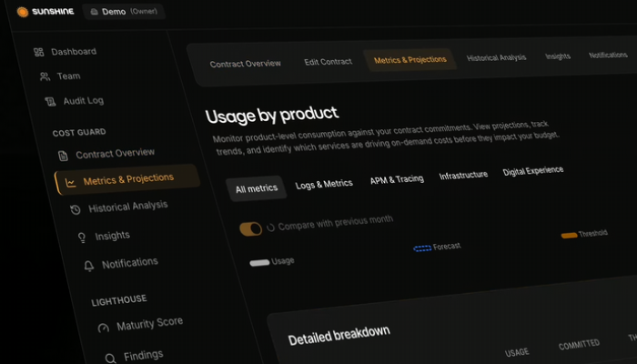Filter by Logs & Metrics
637x364 pixels.
[x=324, y=184]
